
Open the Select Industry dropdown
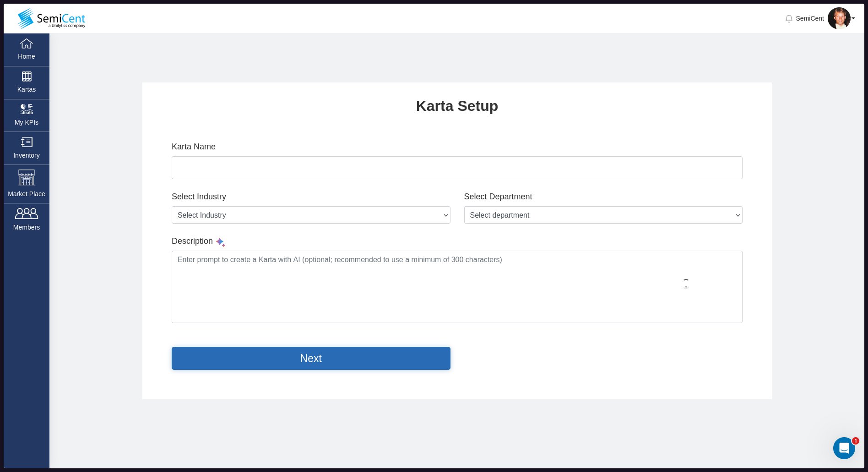310,215
